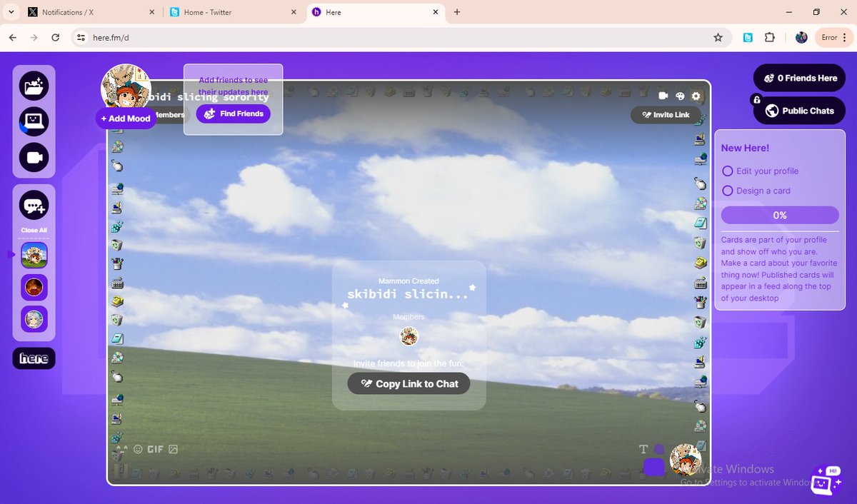Select the text T tool near the bottom-right avatar

(x=643, y=449)
